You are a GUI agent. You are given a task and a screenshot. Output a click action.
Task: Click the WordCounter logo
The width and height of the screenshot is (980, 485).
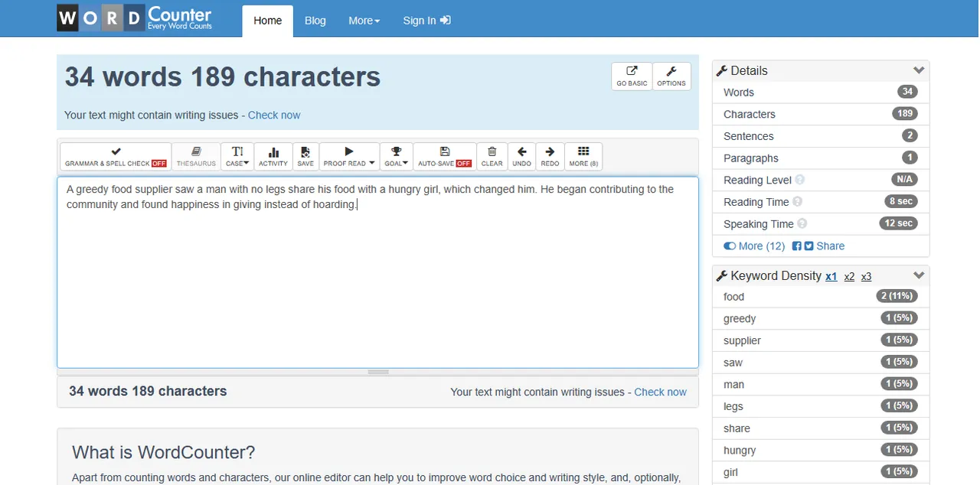135,18
